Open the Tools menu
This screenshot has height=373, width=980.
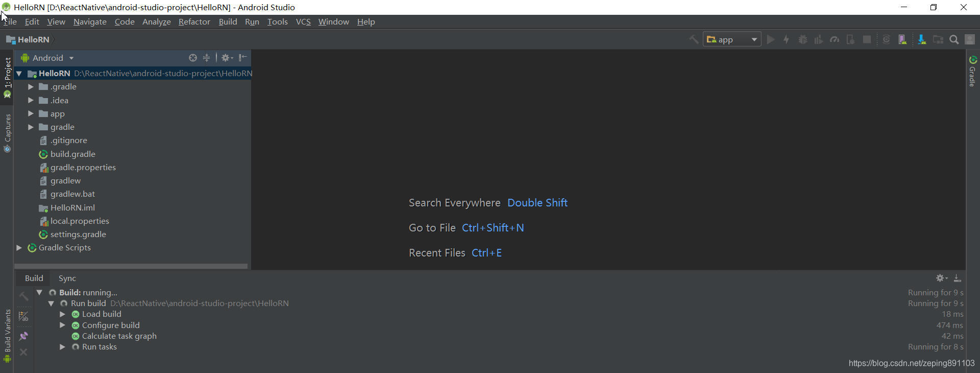(x=277, y=21)
